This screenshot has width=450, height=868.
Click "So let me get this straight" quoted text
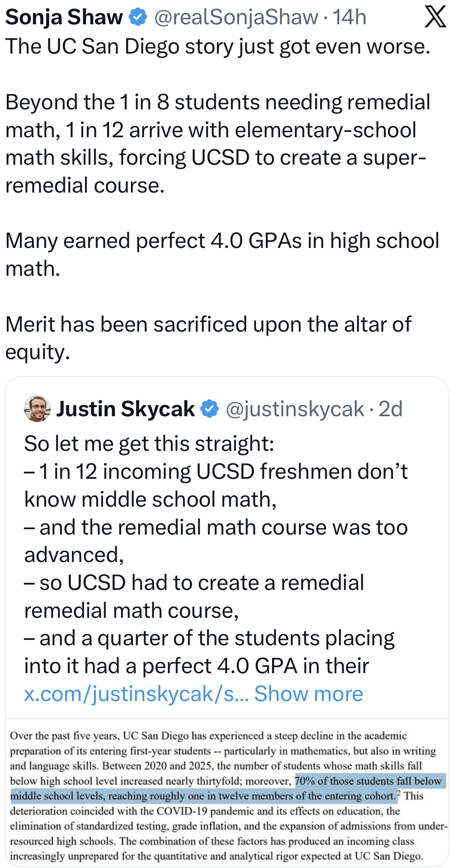point(149,444)
